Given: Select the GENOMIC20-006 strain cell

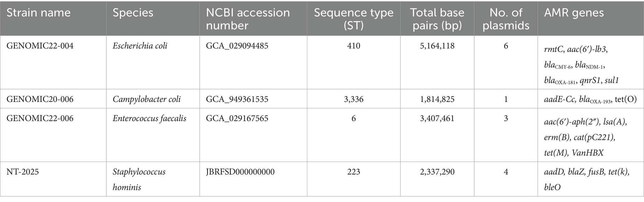Looking at the screenshot, I should click(x=40, y=99).
